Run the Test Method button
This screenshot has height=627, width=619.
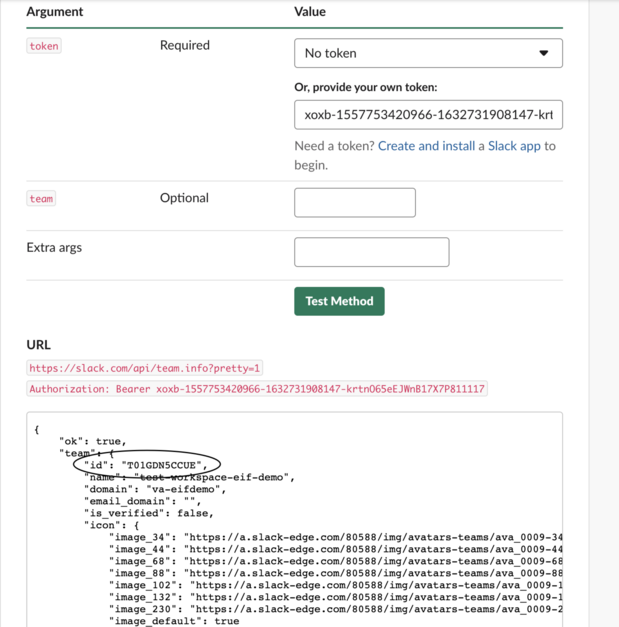click(339, 301)
